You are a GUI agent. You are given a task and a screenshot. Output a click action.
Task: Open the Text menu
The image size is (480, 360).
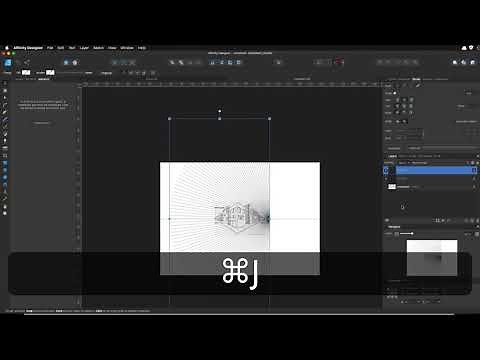click(72, 48)
